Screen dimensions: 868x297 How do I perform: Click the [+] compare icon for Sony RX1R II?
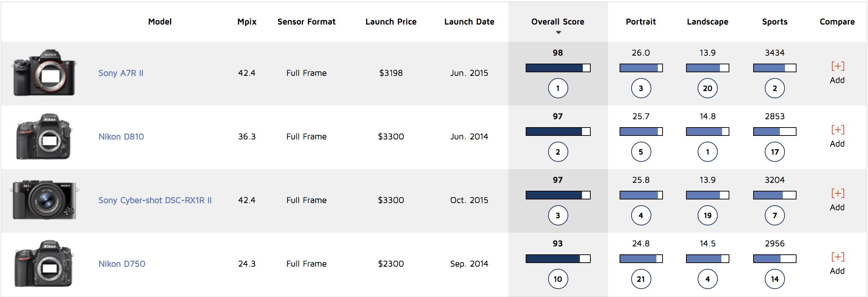837,193
